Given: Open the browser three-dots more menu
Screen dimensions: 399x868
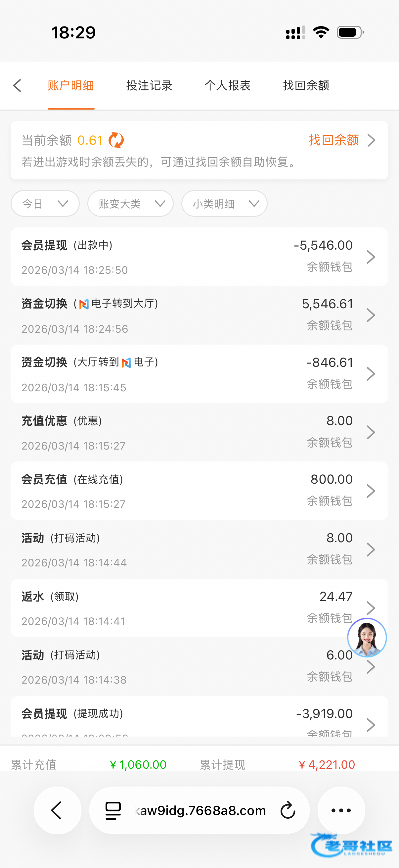Looking at the screenshot, I should [341, 810].
